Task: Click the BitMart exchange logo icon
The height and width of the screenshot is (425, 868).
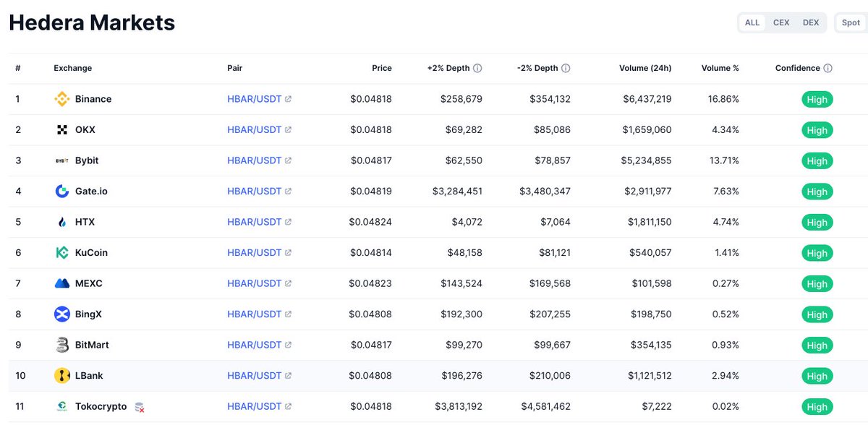Action: (x=62, y=345)
